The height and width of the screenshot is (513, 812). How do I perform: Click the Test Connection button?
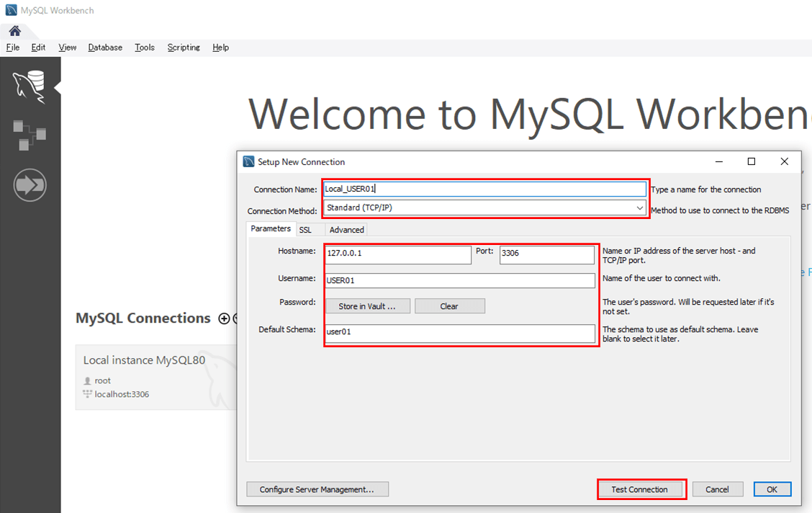coord(639,489)
